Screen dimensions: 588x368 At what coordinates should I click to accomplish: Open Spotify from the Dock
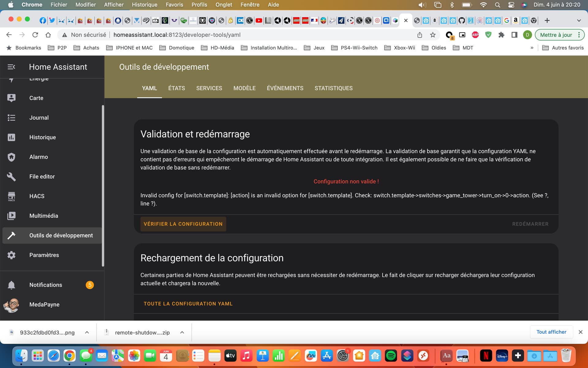click(x=391, y=356)
